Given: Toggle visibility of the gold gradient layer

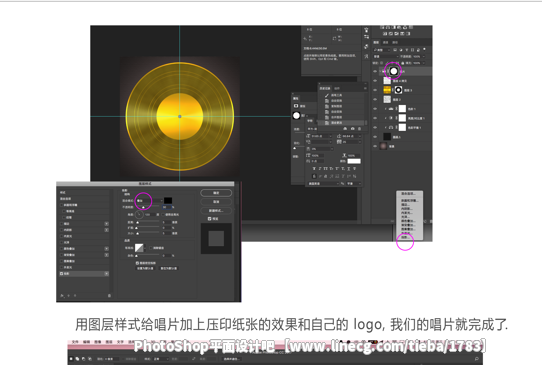Looking at the screenshot, I should [375, 90].
